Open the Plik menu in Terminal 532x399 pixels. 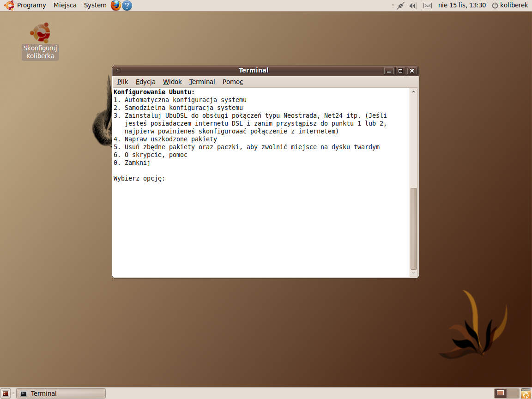coord(122,82)
